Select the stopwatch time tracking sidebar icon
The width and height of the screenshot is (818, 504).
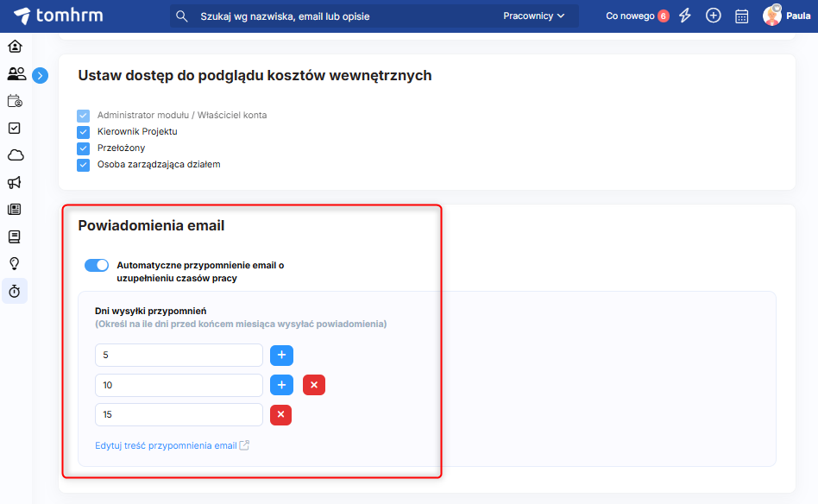(15, 291)
